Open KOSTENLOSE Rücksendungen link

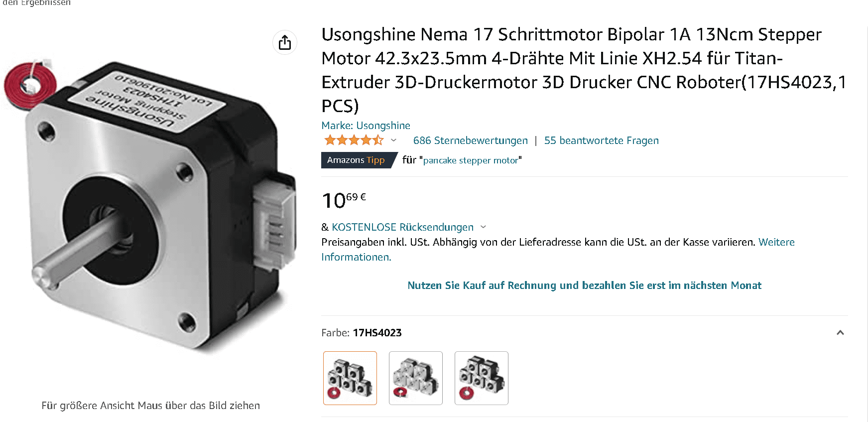[403, 227]
